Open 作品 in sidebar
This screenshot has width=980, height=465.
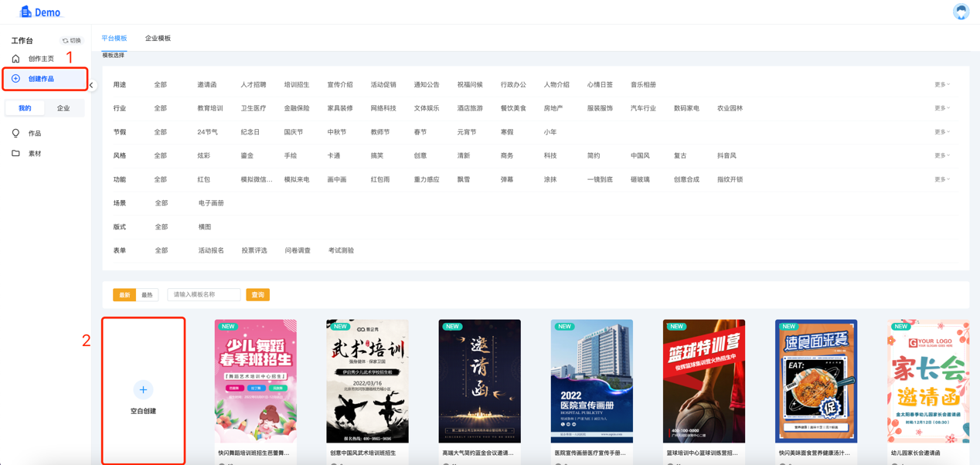pos(35,134)
